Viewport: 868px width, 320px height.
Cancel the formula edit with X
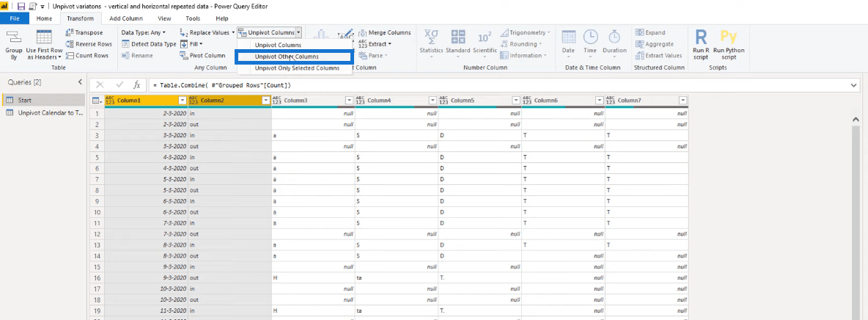(x=100, y=85)
